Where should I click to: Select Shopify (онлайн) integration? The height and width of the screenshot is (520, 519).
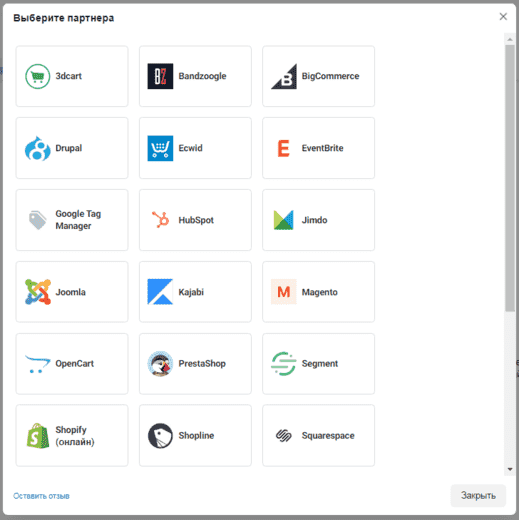point(72,436)
